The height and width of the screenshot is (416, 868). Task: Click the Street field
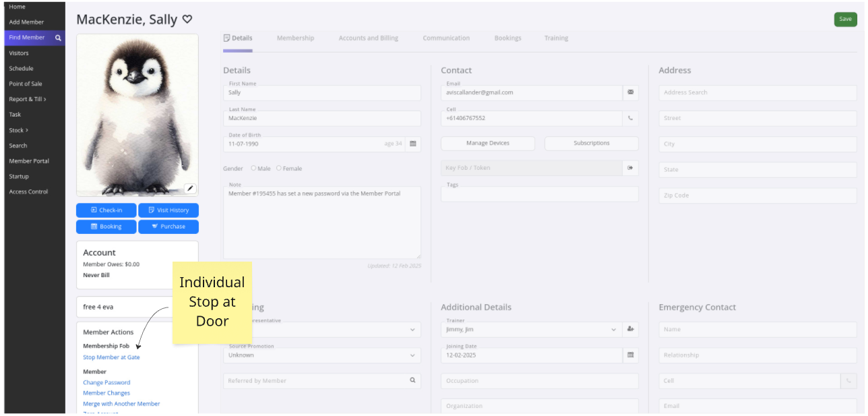(x=758, y=118)
